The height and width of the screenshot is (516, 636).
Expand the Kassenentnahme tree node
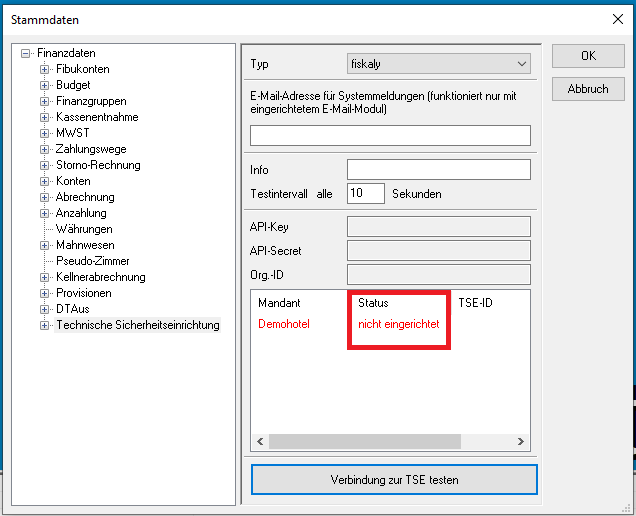(44, 117)
